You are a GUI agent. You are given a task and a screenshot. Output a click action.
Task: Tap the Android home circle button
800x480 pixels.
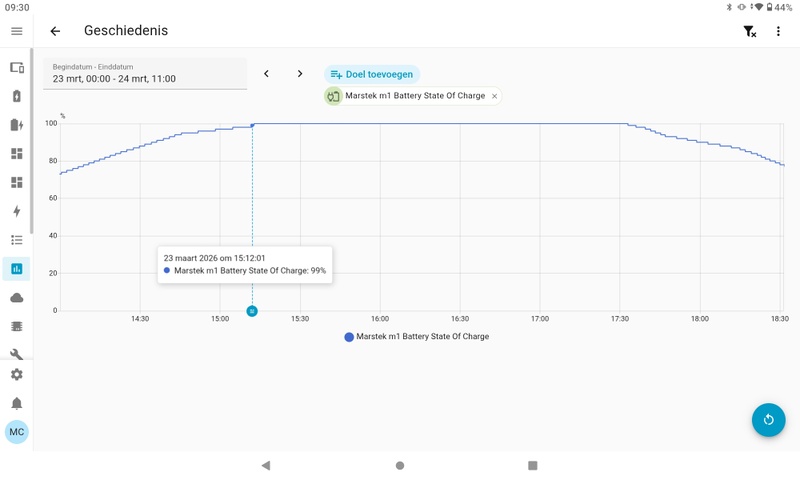(x=400, y=465)
